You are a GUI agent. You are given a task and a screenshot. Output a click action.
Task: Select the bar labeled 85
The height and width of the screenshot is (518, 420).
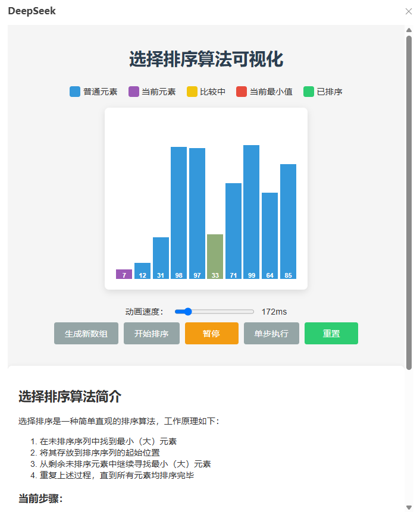[x=288, y=221]
